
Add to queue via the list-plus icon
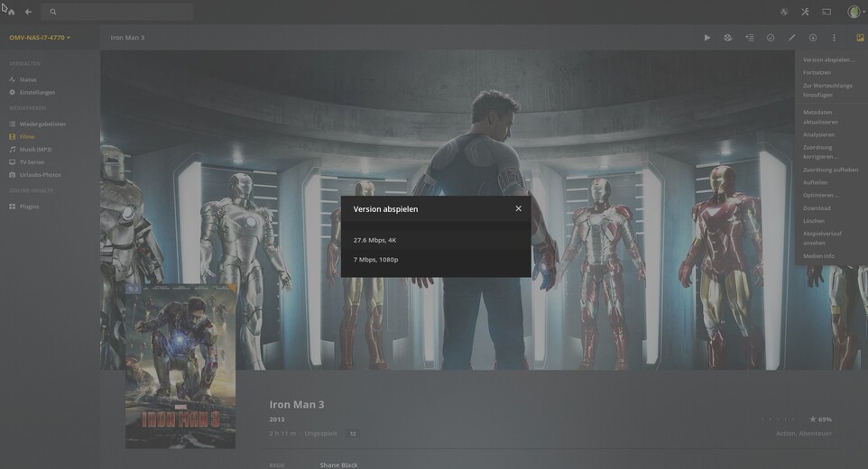coord(750,38)
